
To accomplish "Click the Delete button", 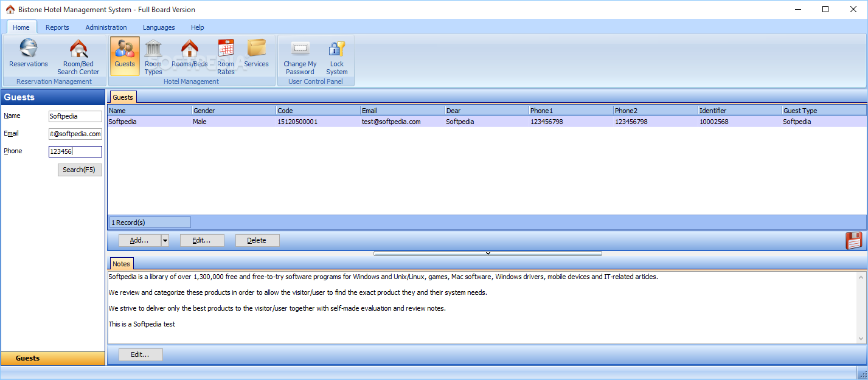I will [x=257, y=240].
